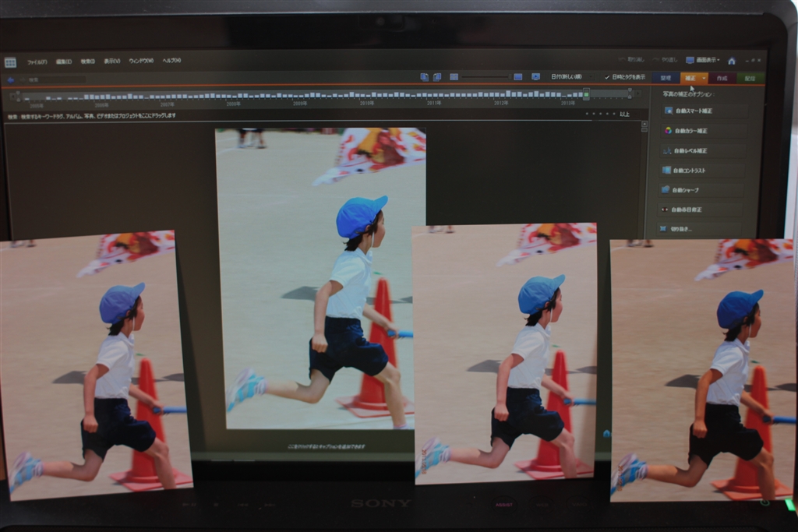Rotate the photo right with the toolbar icon
798x532 pixels.
(437, 77)
